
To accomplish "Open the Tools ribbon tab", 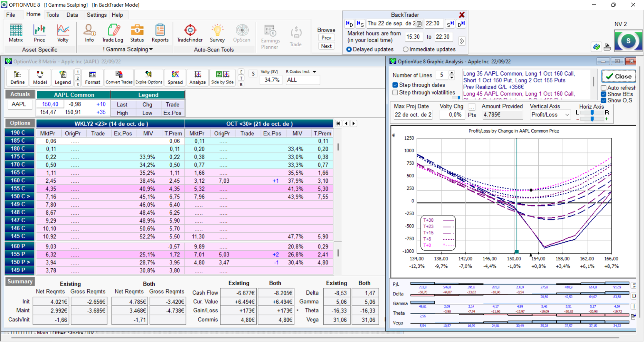I will point(52,15).
